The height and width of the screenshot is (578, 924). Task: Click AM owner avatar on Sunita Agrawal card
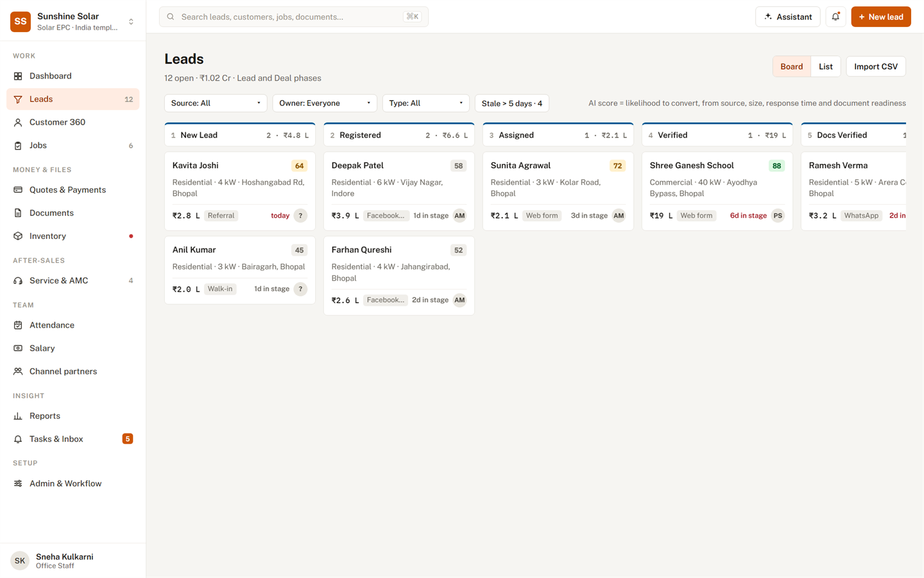click(x=619, y=216)
